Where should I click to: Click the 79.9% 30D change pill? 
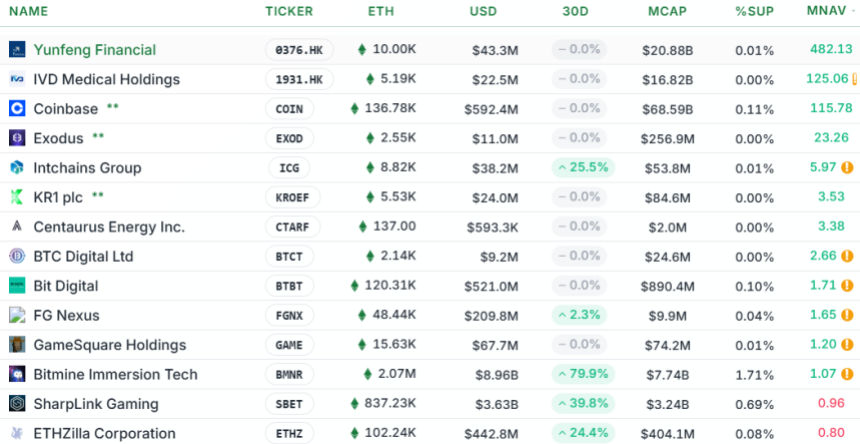(x=581, y=374)
